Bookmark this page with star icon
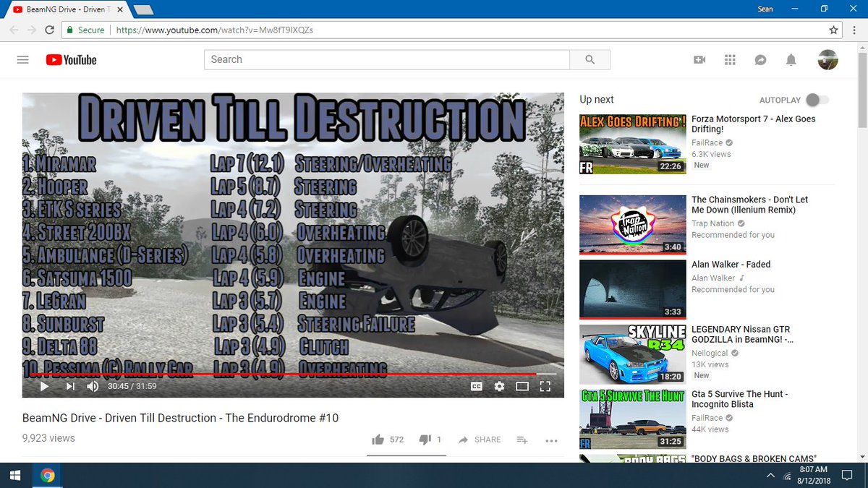868x488 pixels. click(834, 30)
